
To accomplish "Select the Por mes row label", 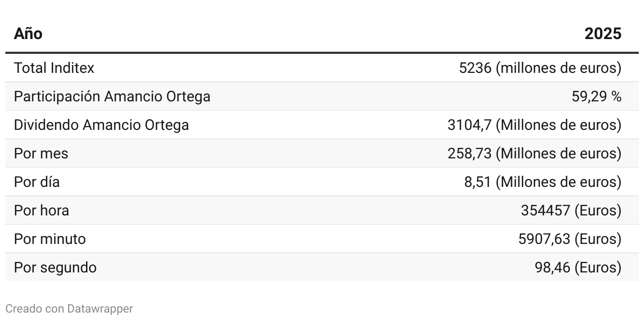I will click(x=41, y=154).
